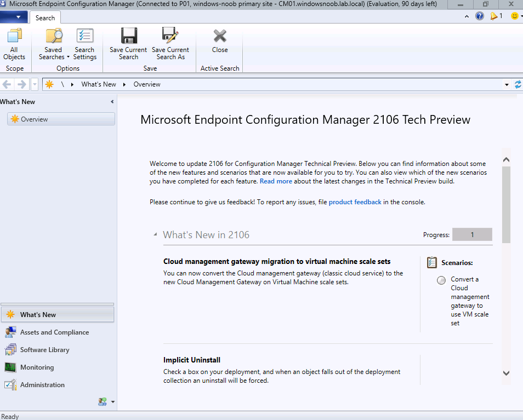Click Save Current Search As icon
523x420 pixels.
(170, 36)
